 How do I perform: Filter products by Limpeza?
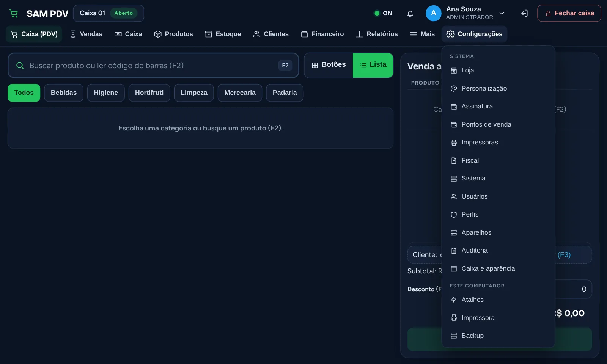(x=194, y=93)
